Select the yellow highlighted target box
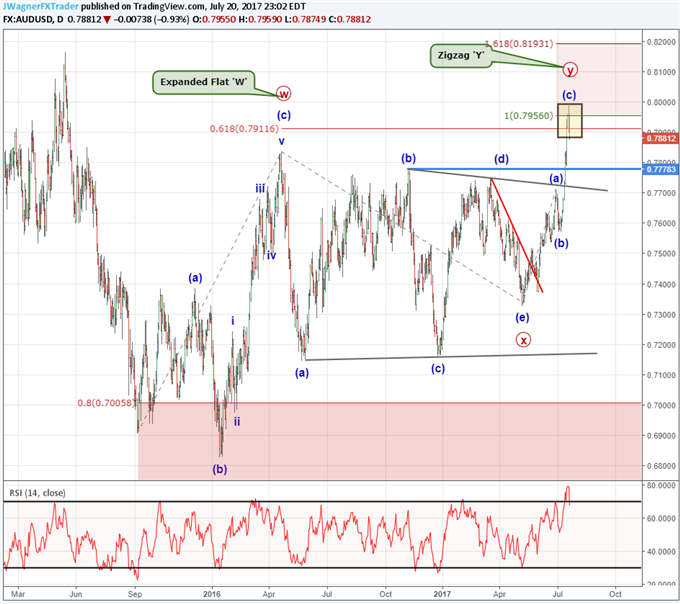The height and width of the screenshot is (604, 680). click(x=569, y=121)
